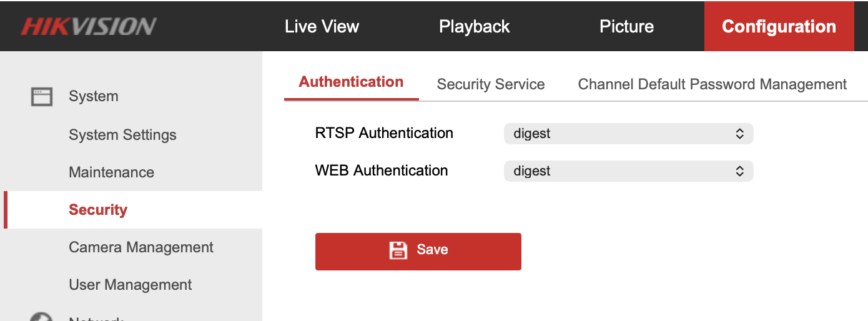Click the Network globe icon in sidebar

42,317
